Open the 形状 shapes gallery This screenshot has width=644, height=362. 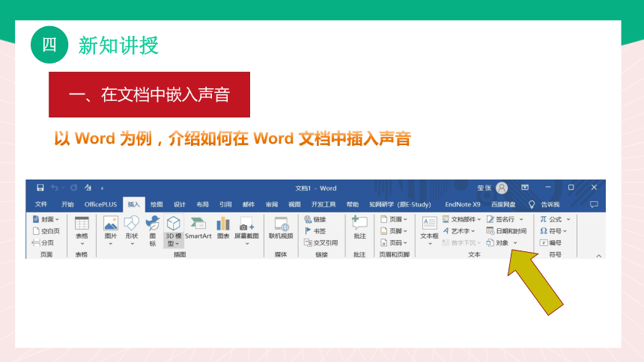pos(132,230)
